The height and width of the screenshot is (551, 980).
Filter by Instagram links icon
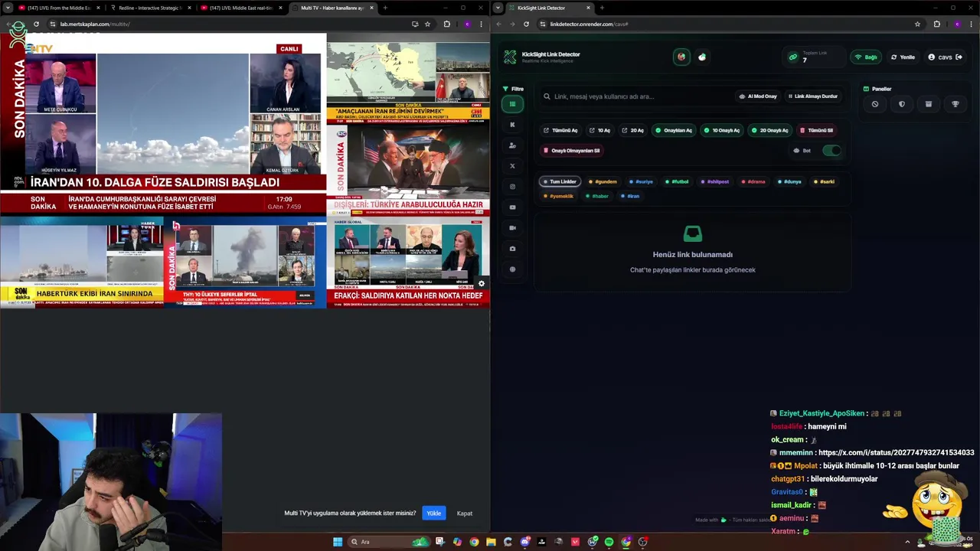tap(512, 187)
